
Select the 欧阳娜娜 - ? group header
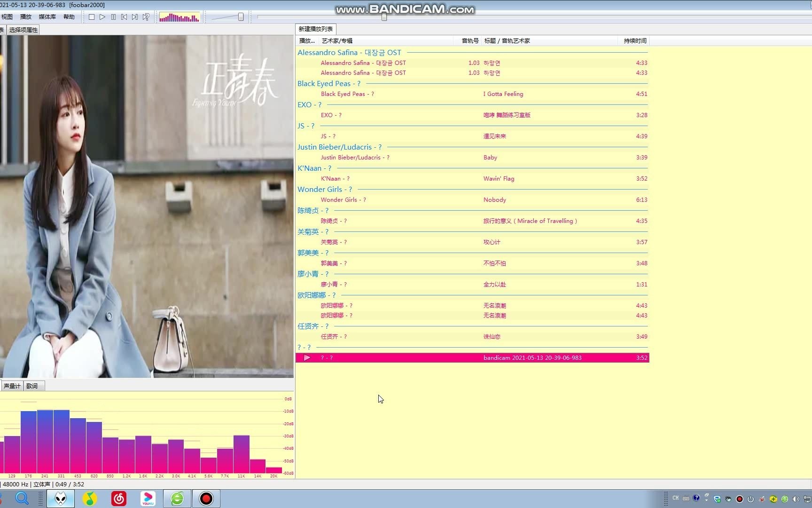click(472, 295)
